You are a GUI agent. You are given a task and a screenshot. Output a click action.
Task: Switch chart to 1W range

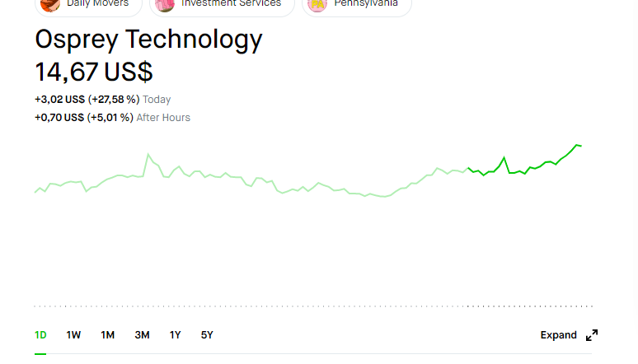[x=73, y=335]
